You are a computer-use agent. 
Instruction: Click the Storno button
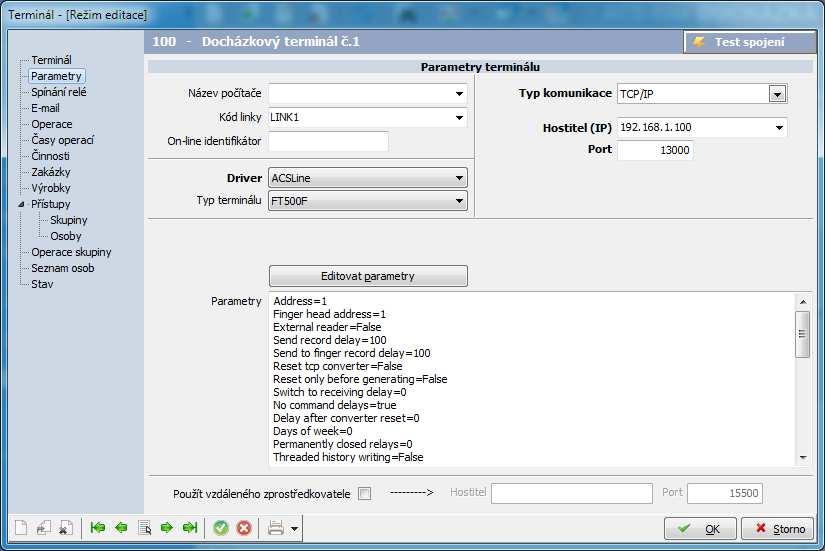[778, 528]
